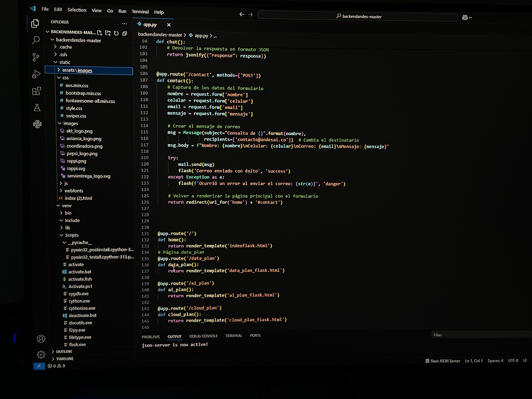Click the command center search box

click(358, 16)
